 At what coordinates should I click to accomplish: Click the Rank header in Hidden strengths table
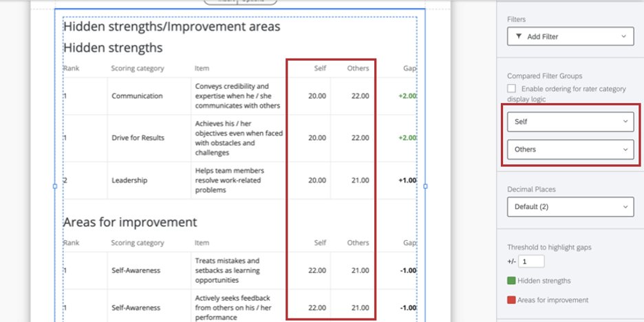(x=71, y=68)
